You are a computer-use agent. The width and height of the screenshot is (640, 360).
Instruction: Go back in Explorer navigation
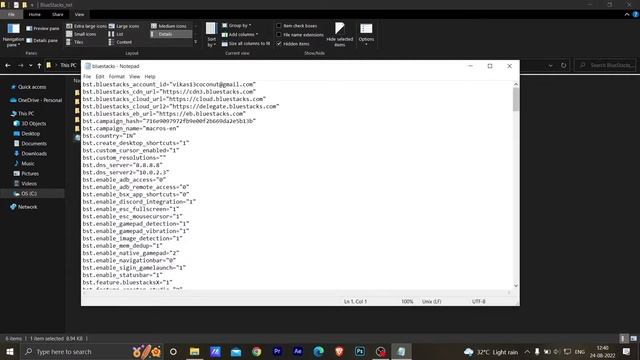click(x=8, y=65)
